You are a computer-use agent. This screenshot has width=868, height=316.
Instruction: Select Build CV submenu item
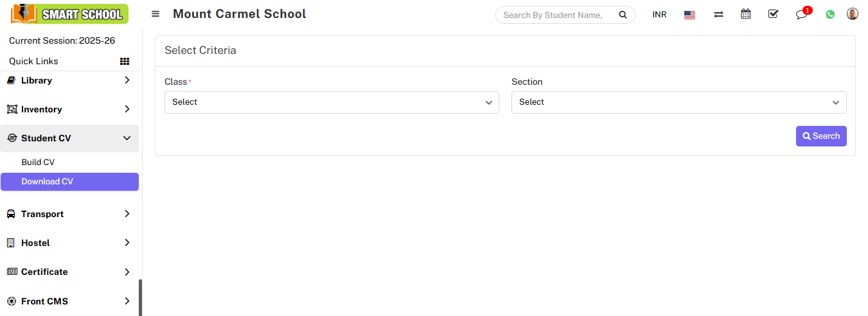[x=38, y=162]
